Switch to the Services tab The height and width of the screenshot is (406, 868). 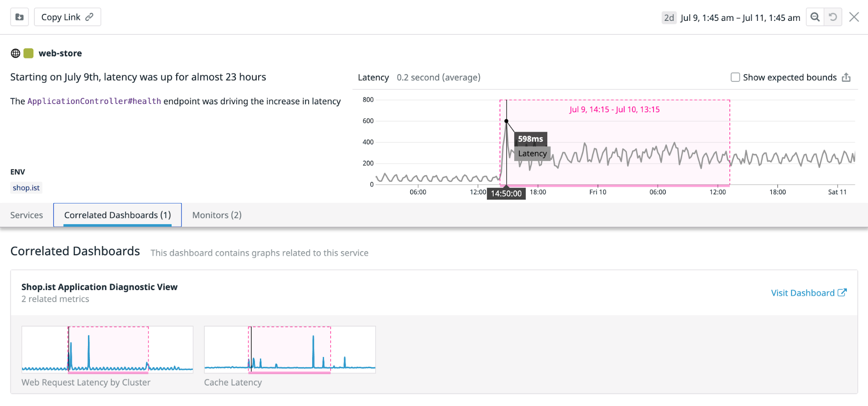click(x=26, y=215)
